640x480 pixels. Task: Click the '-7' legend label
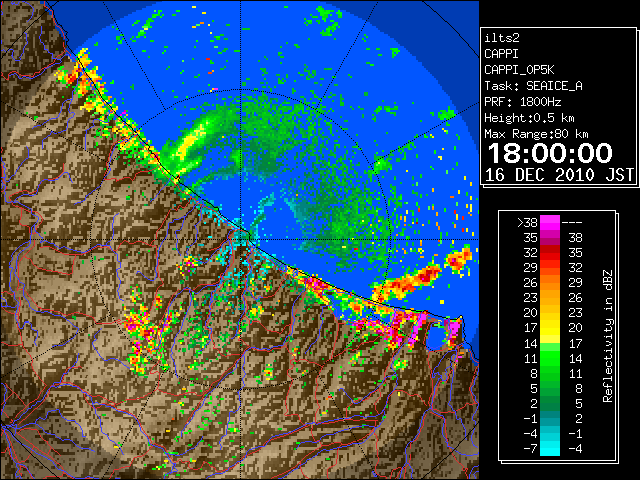(x=530, y=448)
